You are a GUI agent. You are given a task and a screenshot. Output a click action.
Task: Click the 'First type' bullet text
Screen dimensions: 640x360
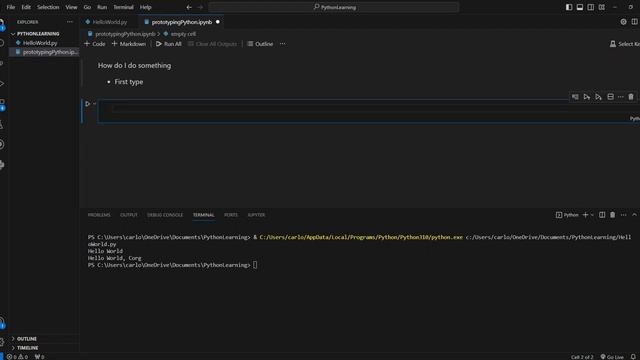(129, 82)
